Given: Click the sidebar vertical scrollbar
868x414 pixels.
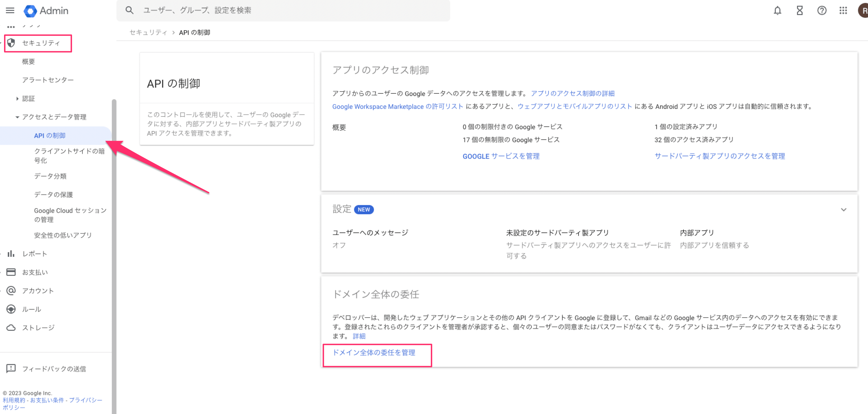Looking at the screenshot, I should click(x=114, y=256).
